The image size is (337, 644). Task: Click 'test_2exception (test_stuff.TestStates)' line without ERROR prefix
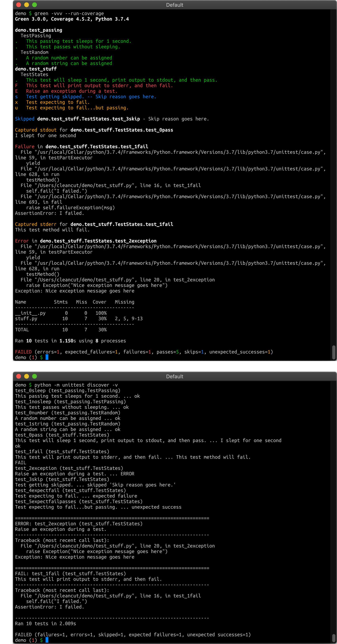pos(69,468)
